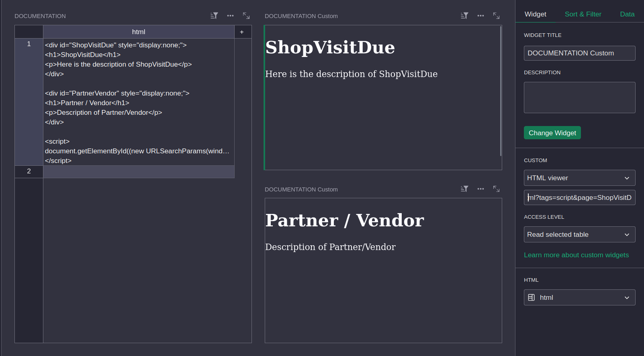Screen dimensions: 644x356
Task: Edit the widget title field
Action: point(579,53)
